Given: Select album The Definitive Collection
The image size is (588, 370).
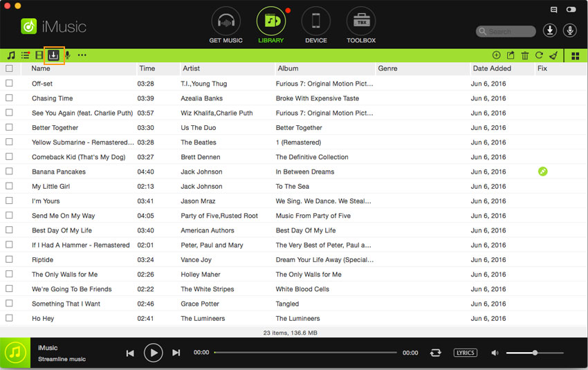Looking at the screenshot, I should tap(312, 157).
